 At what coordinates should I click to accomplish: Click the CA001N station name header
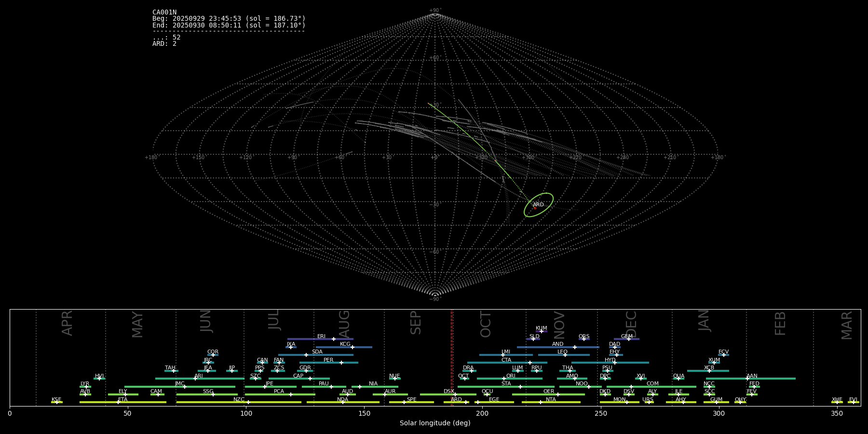pyautogui.click(x=164, y=13)
